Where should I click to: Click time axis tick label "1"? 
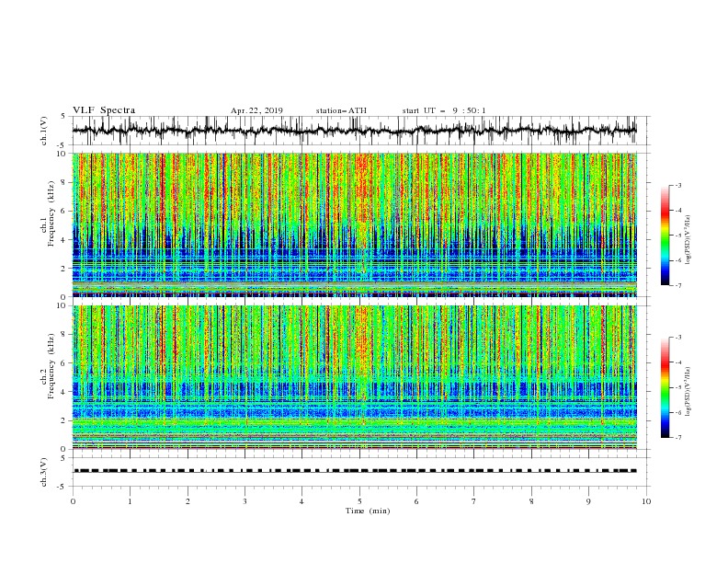(x=130, y=501)
